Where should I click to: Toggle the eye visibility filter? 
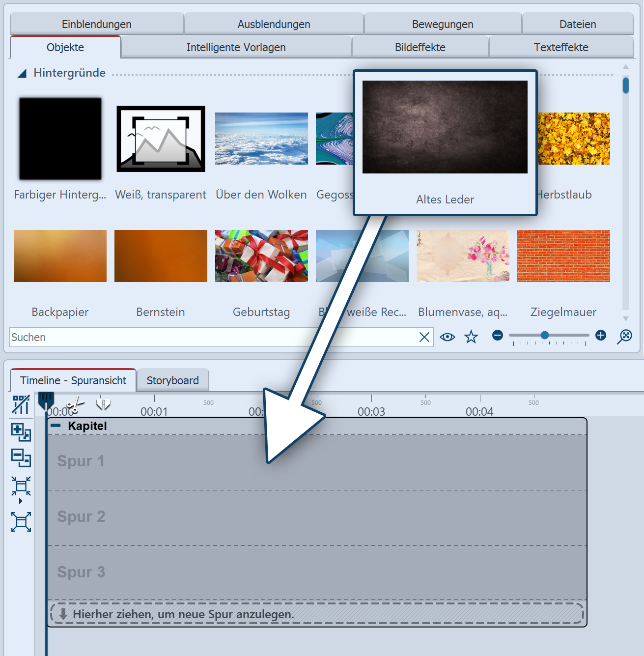click(448, 337)
